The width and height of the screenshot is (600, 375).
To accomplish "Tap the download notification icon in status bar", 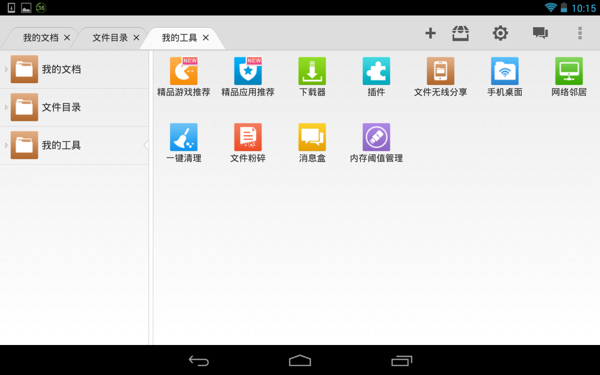I will click(x=11, y=7).
